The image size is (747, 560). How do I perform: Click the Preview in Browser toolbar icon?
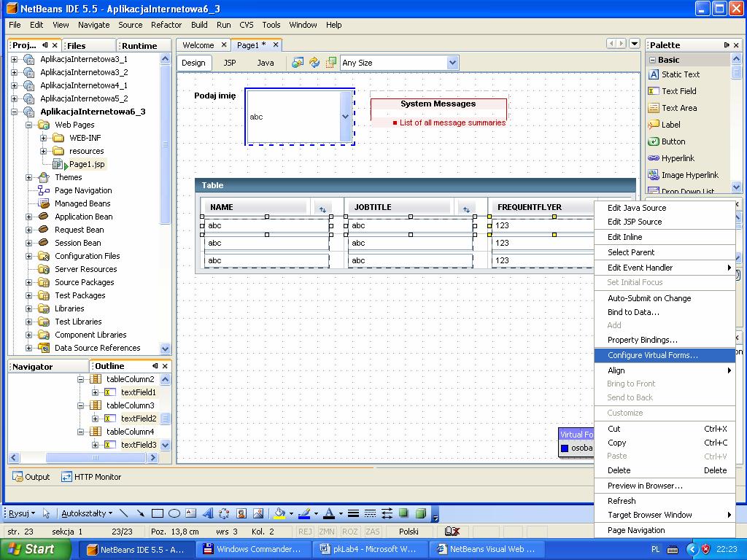298,63
